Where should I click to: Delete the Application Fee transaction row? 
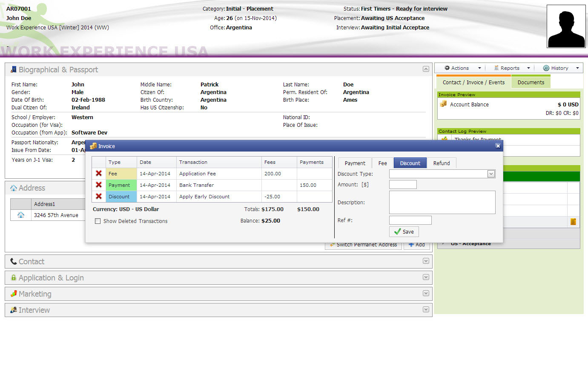[x=99, y=174]
